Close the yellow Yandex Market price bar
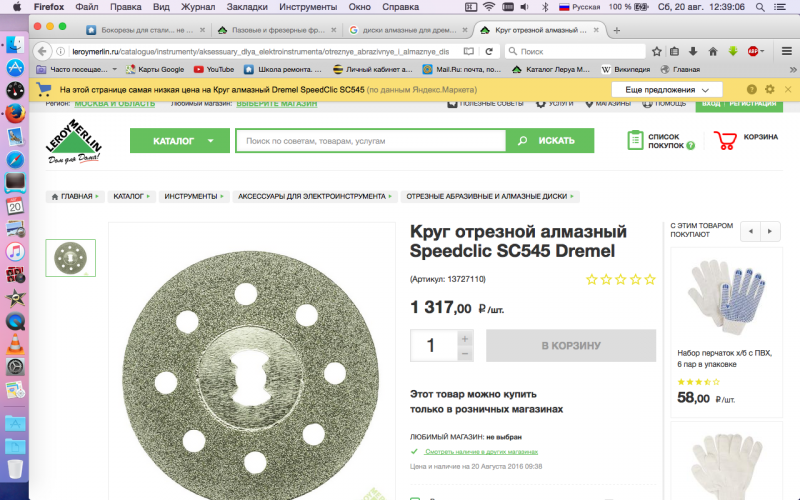 click(788, 89)
